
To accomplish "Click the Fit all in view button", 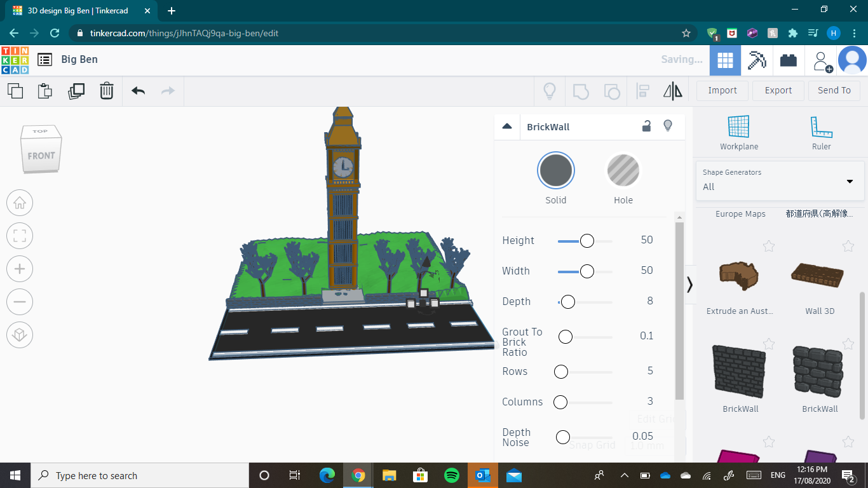I will click(20, 236).
